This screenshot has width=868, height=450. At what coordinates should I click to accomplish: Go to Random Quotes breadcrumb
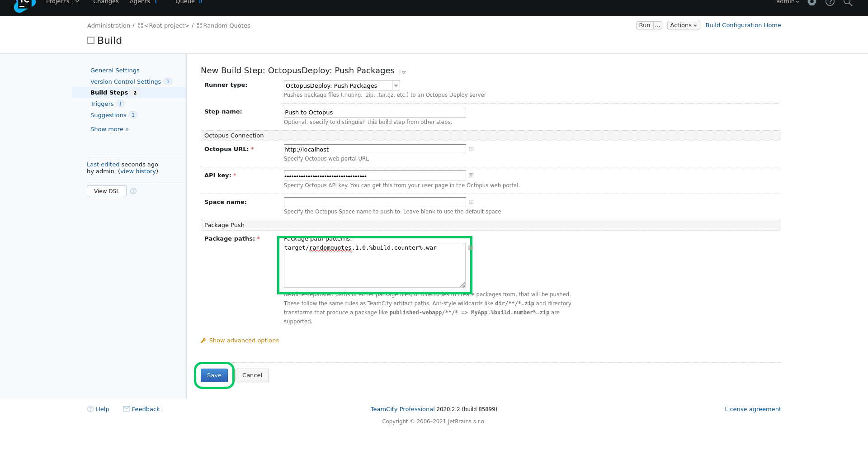tap(226, 26)
